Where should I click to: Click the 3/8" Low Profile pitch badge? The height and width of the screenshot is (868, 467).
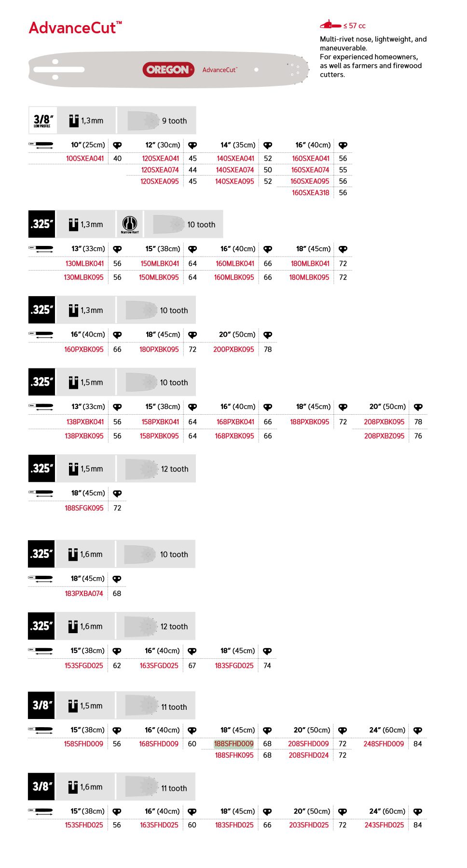pyautogui.click(x=43, y=121)
